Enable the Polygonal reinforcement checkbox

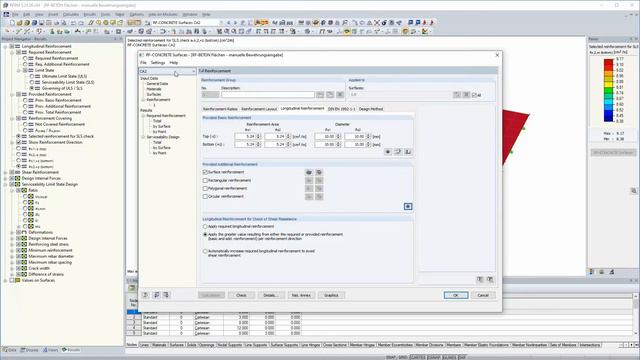205,189
